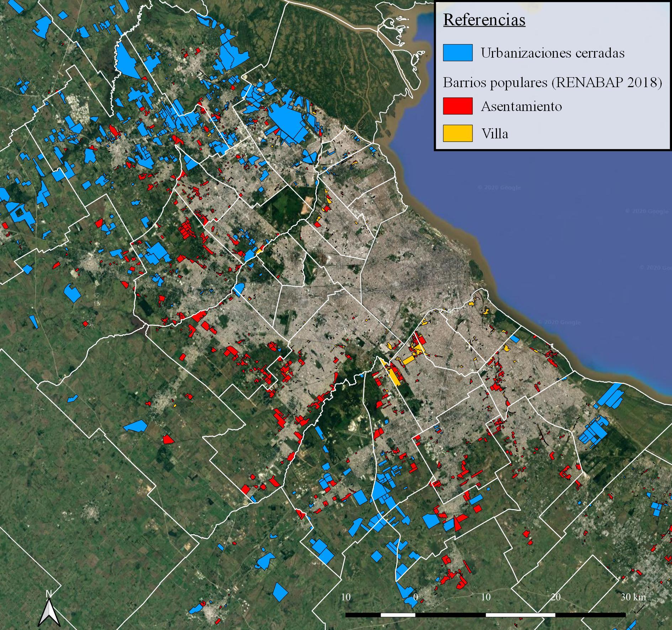Select the blue Urbanizaciones cerradas legend swatch

point(457,53)
